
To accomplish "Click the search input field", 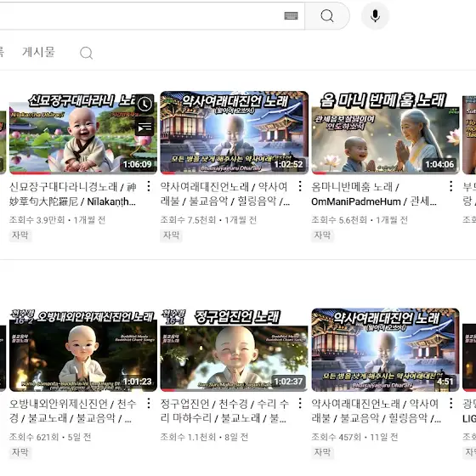I will pyautogui.click(x=152, y=16).
